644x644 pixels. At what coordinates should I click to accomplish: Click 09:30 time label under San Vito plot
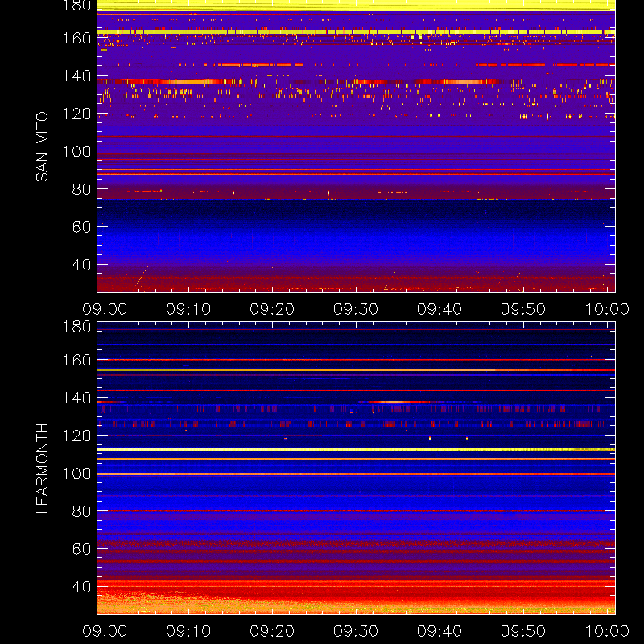(x=356, y=309)
